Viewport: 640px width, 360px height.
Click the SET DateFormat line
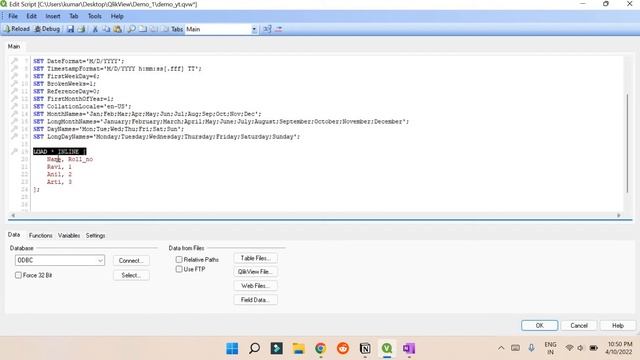[79, 61]
